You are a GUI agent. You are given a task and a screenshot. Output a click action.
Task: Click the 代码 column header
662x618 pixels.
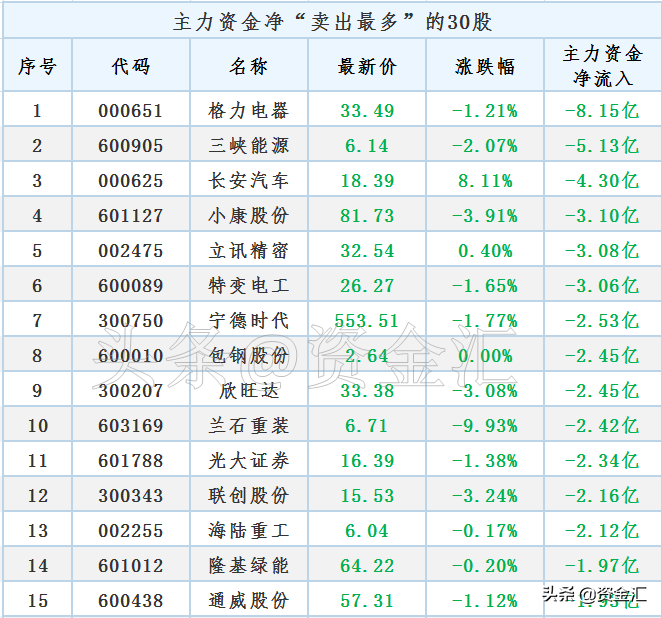131,67
